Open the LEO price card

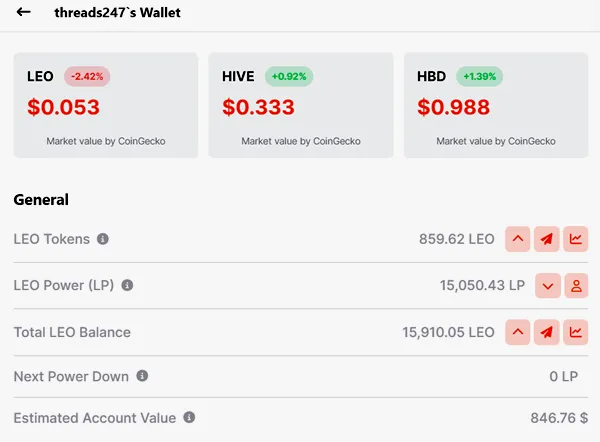(x=106, y=105)
